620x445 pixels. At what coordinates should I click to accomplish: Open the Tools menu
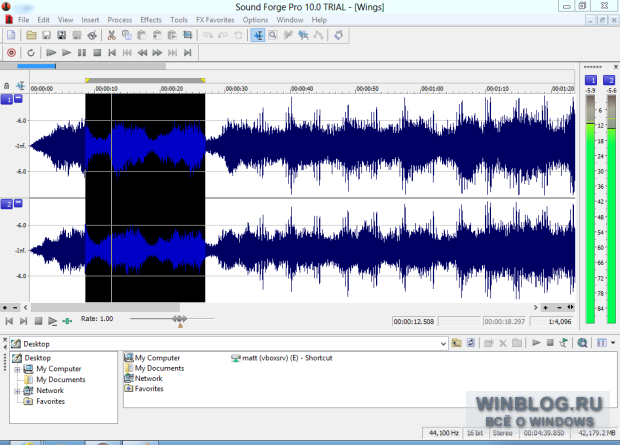[179, 20]
